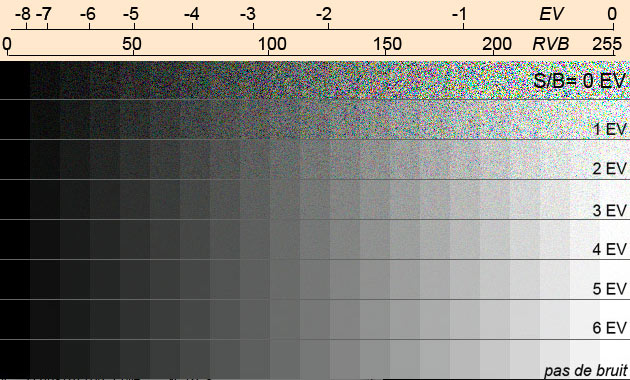The image size is (630, 380).
Task: Click the italic "EV" axis title
Action: pos(552,14)
